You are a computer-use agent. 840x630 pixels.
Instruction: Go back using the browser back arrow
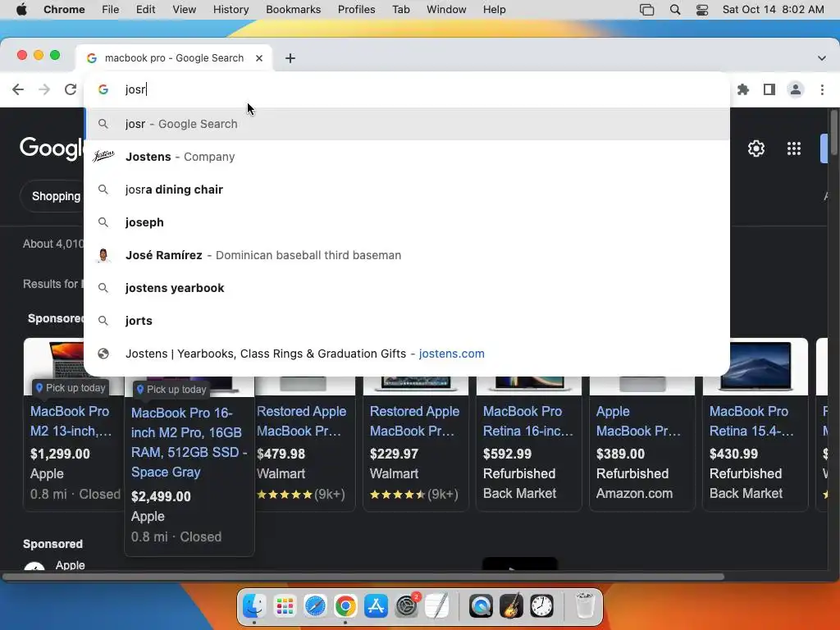(x=18, y=89)
